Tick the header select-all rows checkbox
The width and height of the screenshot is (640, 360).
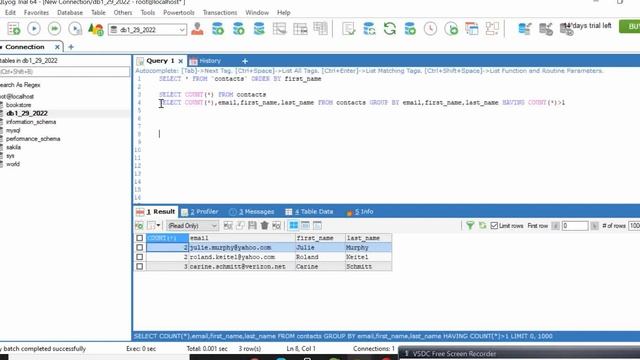(140, 238)
